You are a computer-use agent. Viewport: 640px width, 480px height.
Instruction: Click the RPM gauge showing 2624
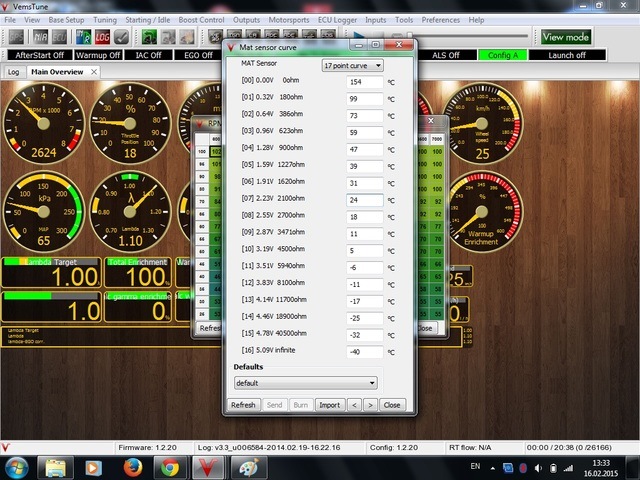pos(44,123)
